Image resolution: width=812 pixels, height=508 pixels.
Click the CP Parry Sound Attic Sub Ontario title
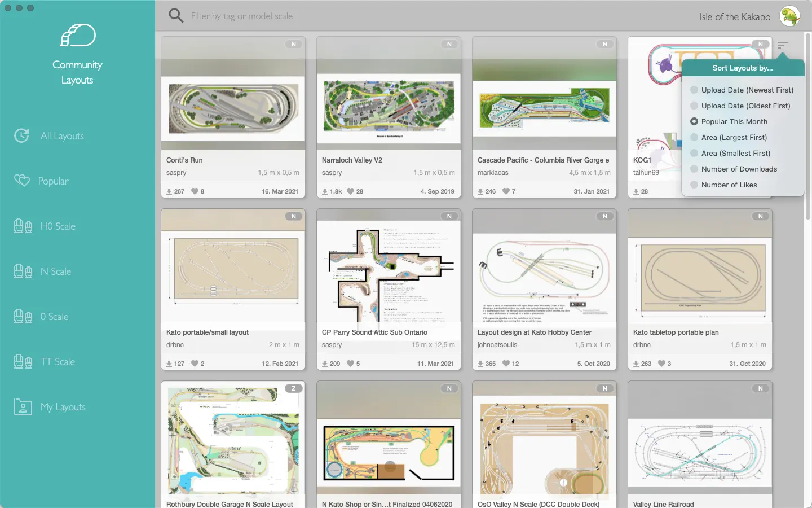click(374, 332)
